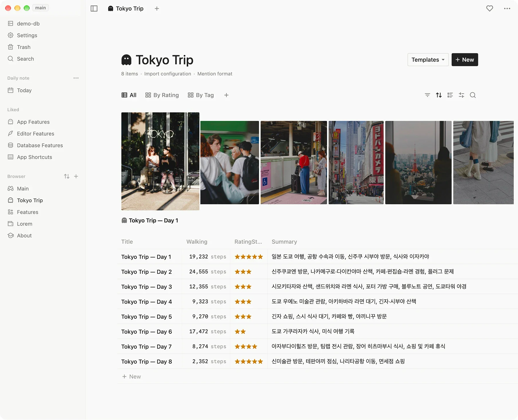Open Mention format link
This screenshot has height=420, width=518.
[x=215, y=74]
